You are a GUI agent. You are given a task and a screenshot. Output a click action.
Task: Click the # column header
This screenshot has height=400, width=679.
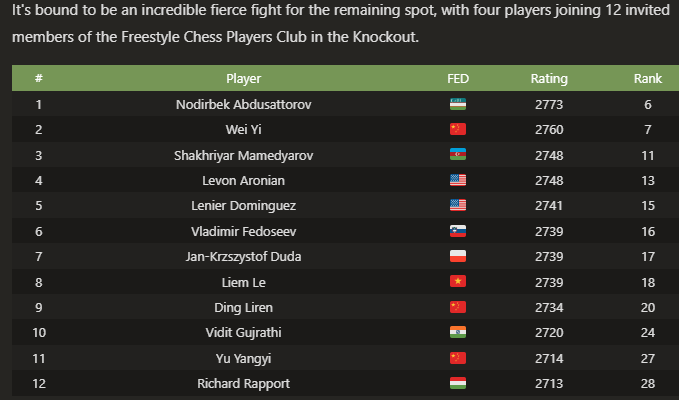coord(38,78)
